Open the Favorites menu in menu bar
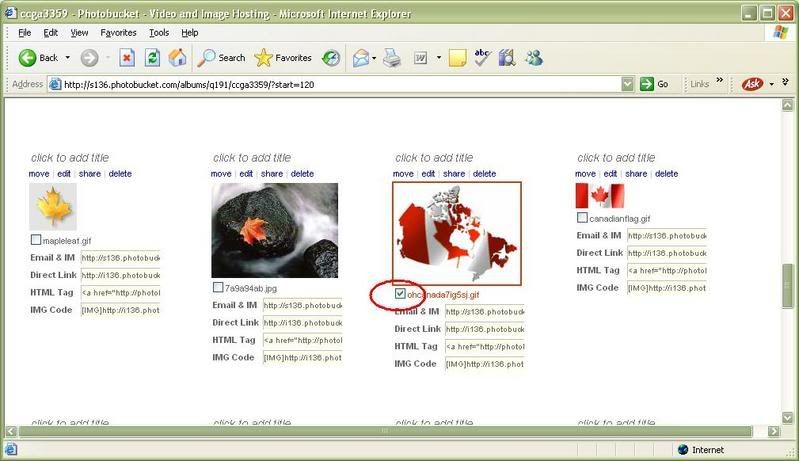This screenshot has width=799, height=461. (x=118, y=33)
